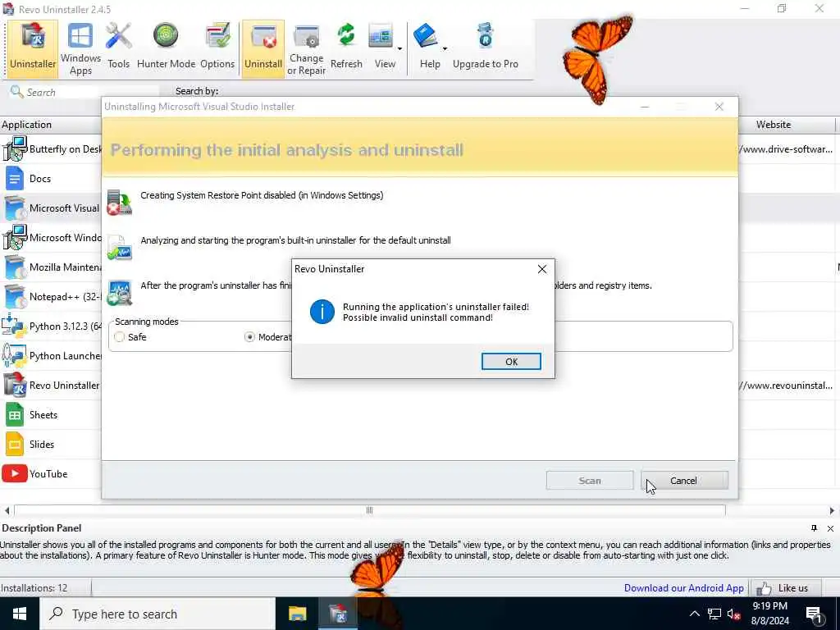The image size is (840, 630).
Task: Click the taskbar search box
Action: [x=157, y=614]
